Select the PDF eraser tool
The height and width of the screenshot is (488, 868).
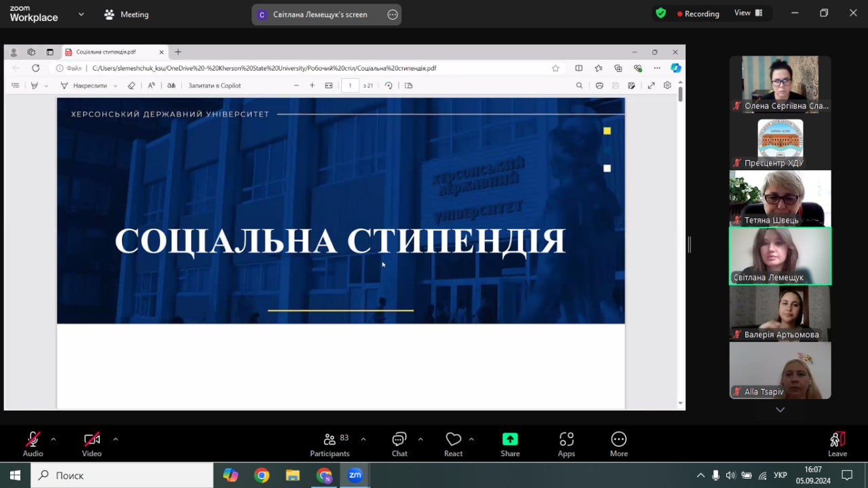point(132,86)
